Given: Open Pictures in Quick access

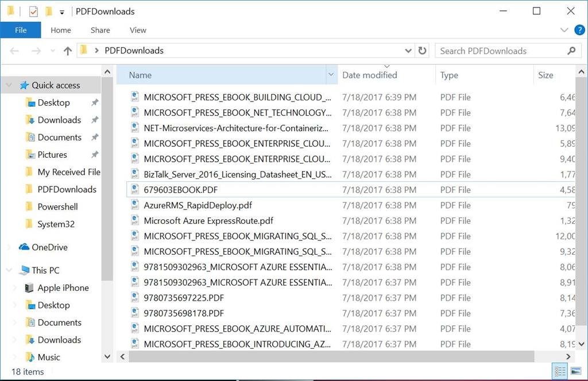Looking at the screenshot, I should [52, 155].
